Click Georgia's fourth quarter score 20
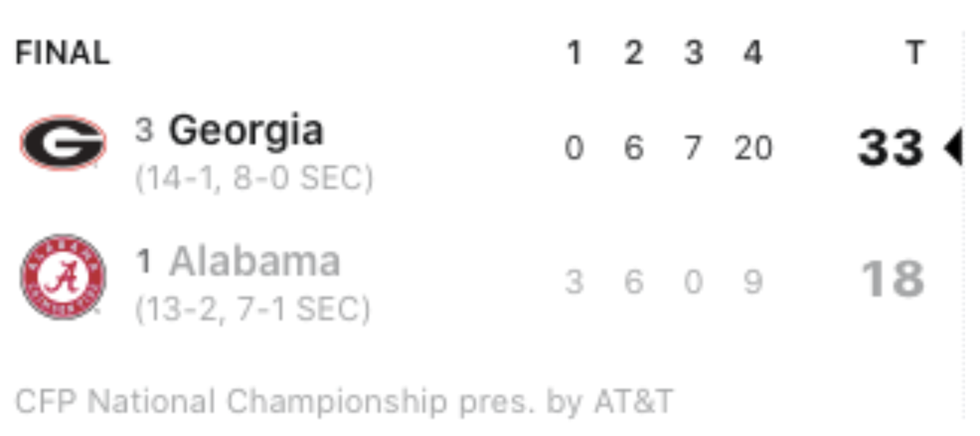The image size is (980, 436). point(753,148)
